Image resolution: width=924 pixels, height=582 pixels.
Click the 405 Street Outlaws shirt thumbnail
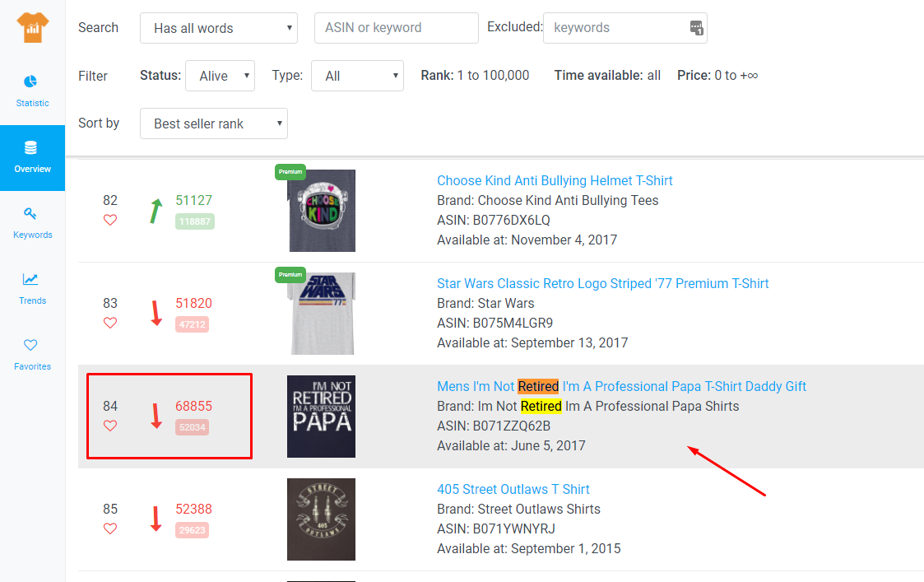(321, 519)
